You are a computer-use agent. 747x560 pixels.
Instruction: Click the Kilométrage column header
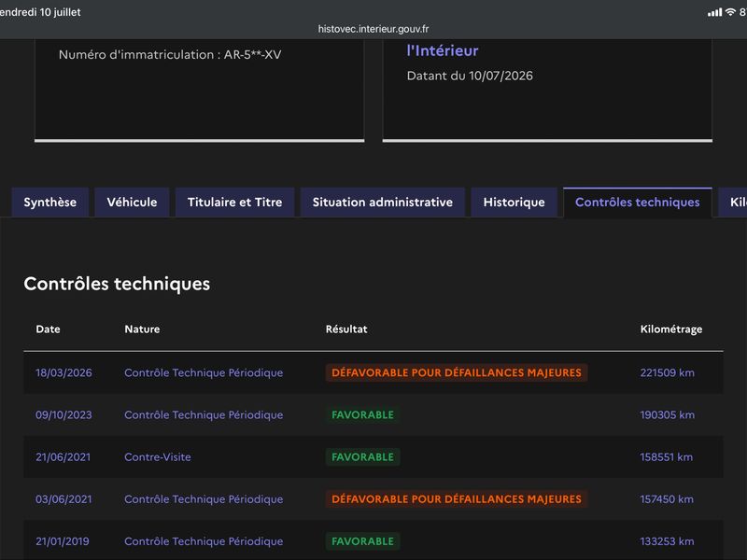(671, 329)
